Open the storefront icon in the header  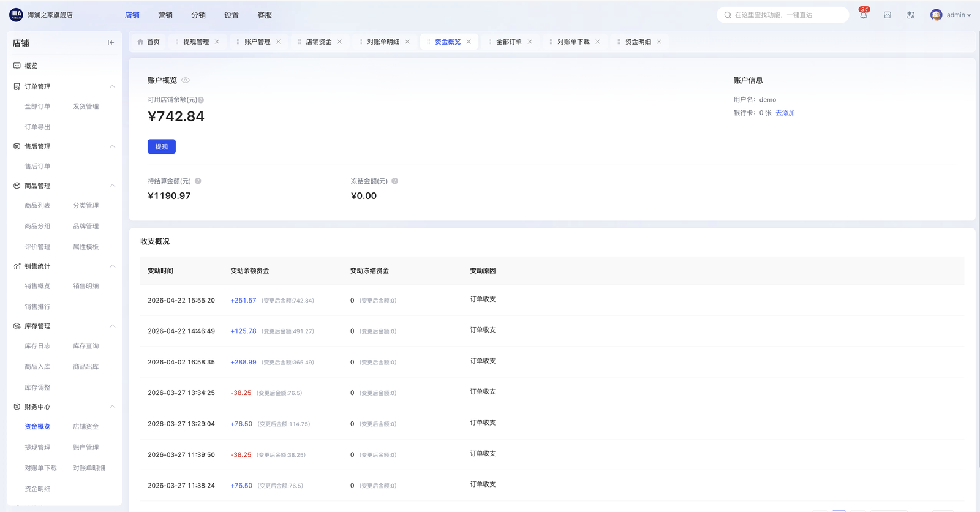click(887, 15)
